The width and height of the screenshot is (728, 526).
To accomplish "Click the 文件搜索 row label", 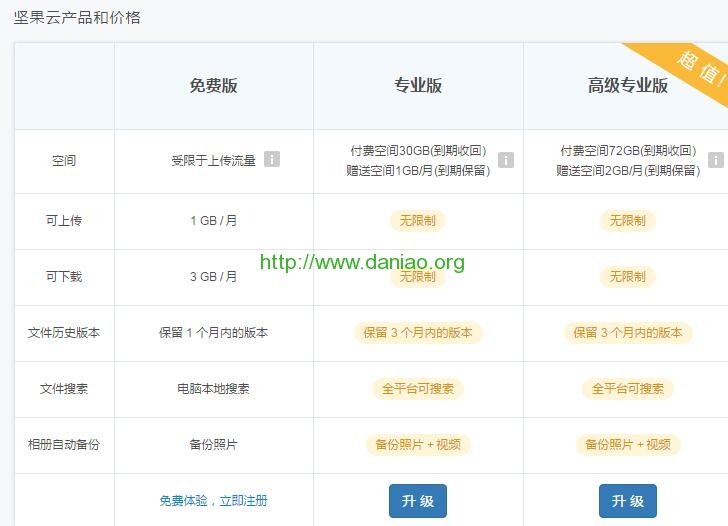I will click(64, 389).
